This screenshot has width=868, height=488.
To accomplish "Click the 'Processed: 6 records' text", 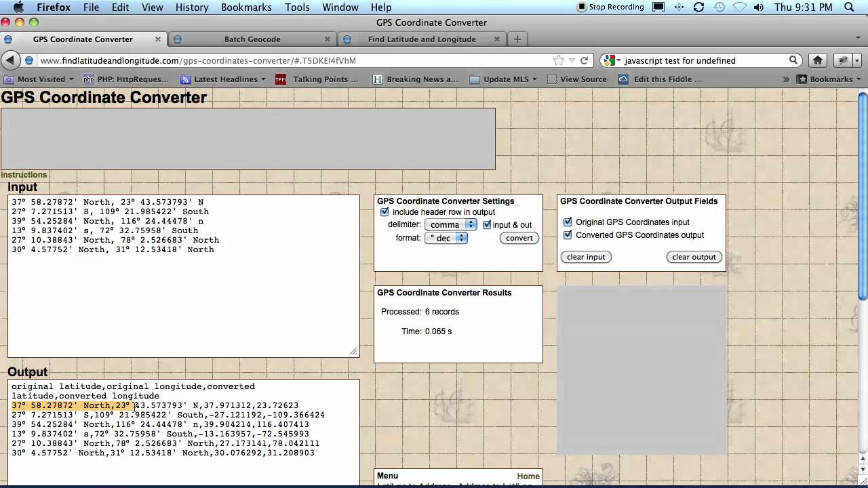I will [x=420, y=312].
